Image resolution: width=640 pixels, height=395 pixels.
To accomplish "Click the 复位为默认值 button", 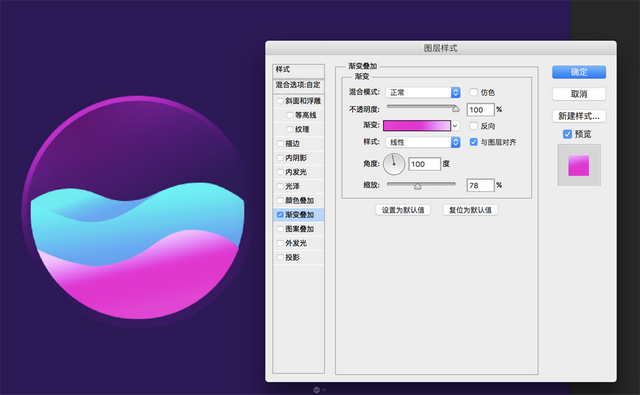I will point(470,210).
